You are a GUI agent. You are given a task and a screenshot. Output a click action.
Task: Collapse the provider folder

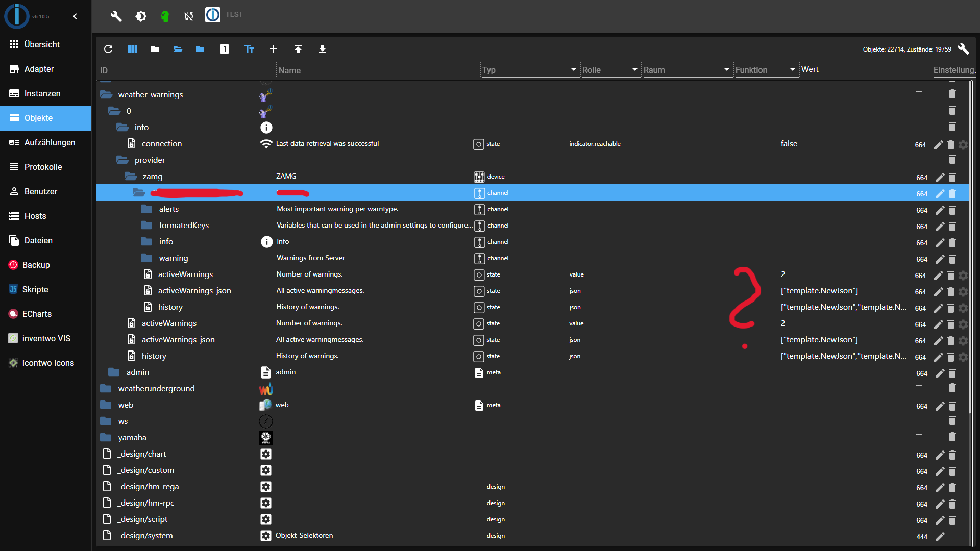[x=122, y=160]
